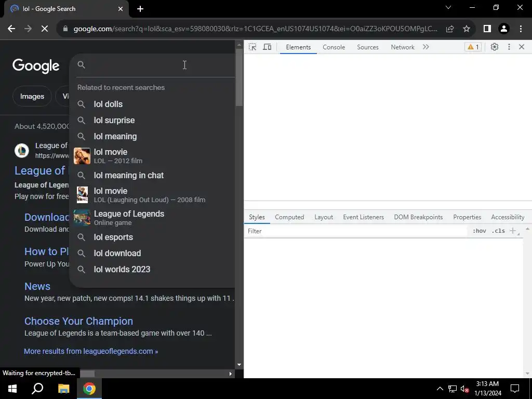Click the page scrollbar down arrow
The image size is (532, 399).
(x=239, y=365)
